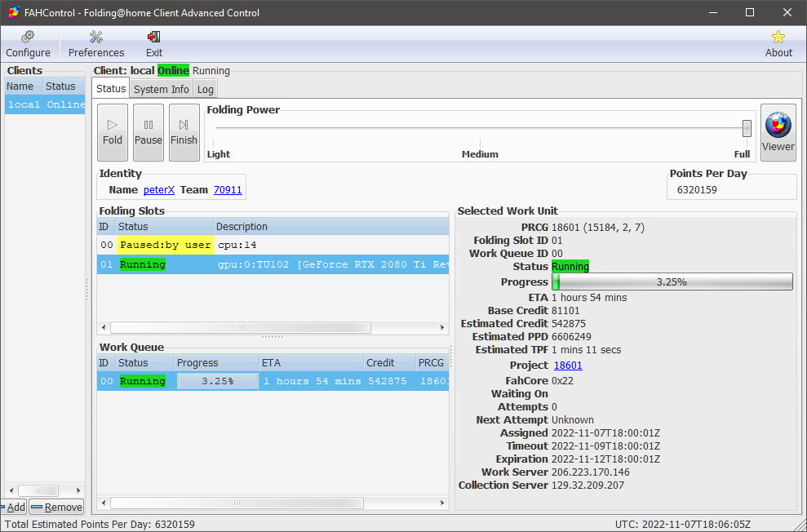The width and height of the screenshot is (807, 532).
Task: Minimize the FAHControl window
Action: click(713, 12)
